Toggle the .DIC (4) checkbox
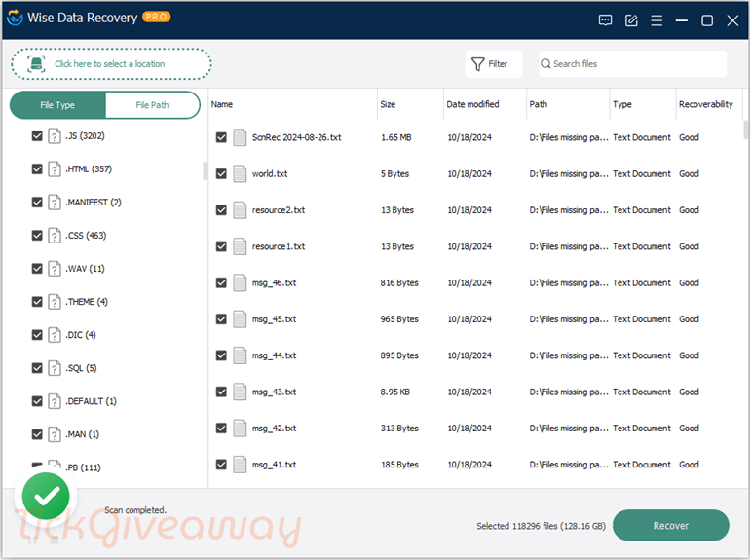Screen dimensions: 750x560 click(37, 335)
